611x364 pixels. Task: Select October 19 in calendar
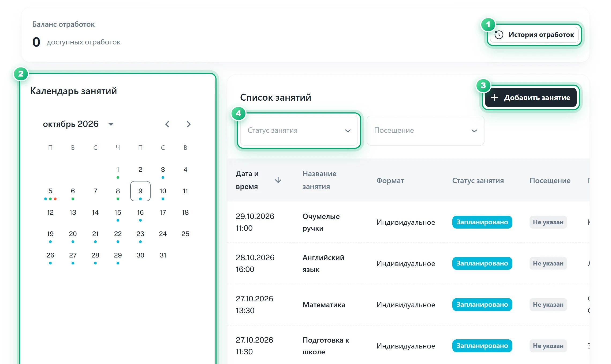point(50,234)
